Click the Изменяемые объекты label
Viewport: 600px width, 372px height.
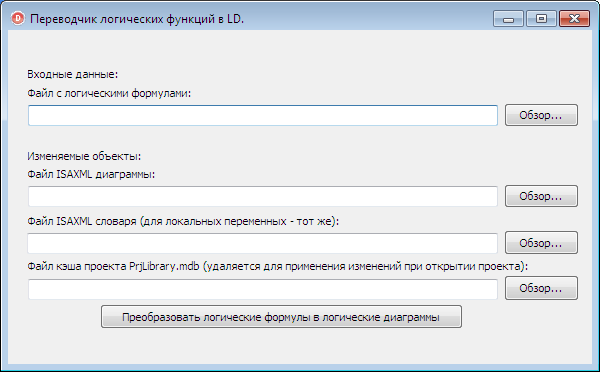click(84, 156)
